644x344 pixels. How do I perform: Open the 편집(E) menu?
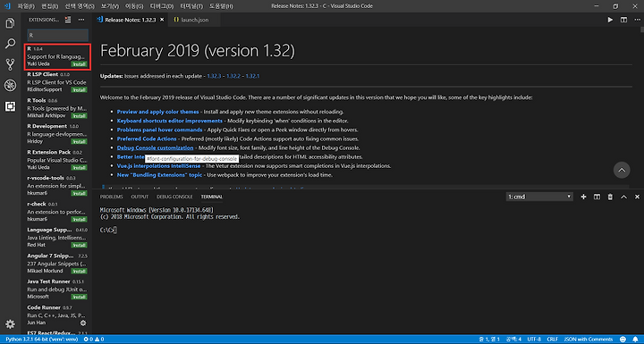point(50,6)
